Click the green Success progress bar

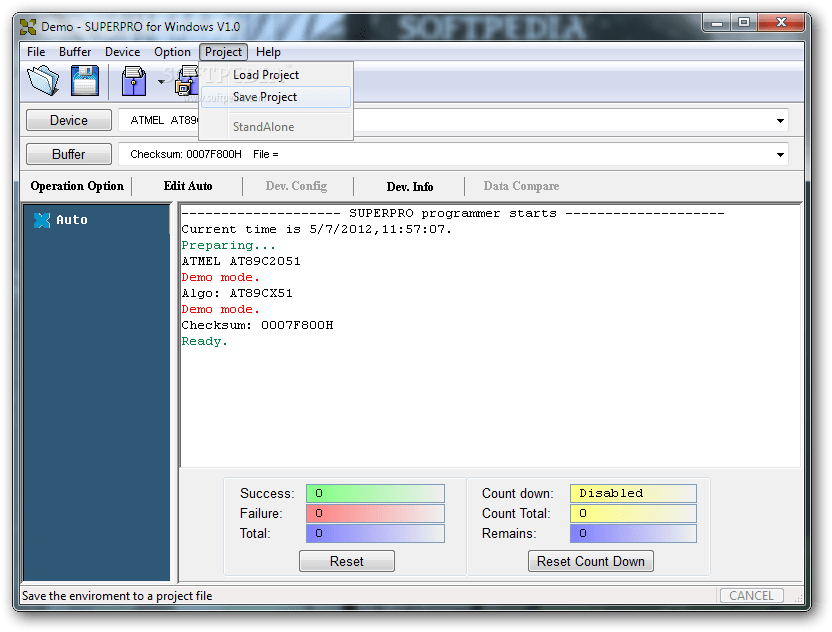pyautogui.click(x=375, y=493)
